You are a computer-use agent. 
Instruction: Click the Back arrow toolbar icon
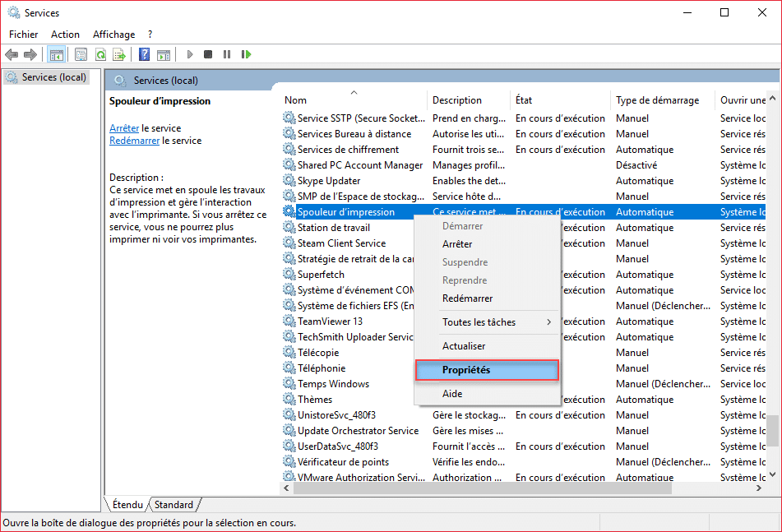pos(12,54)
